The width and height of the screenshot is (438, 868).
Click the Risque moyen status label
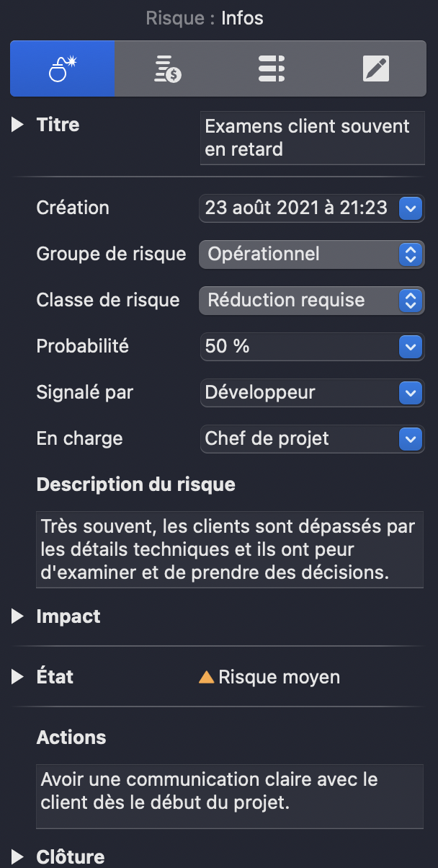pos(270,676)
